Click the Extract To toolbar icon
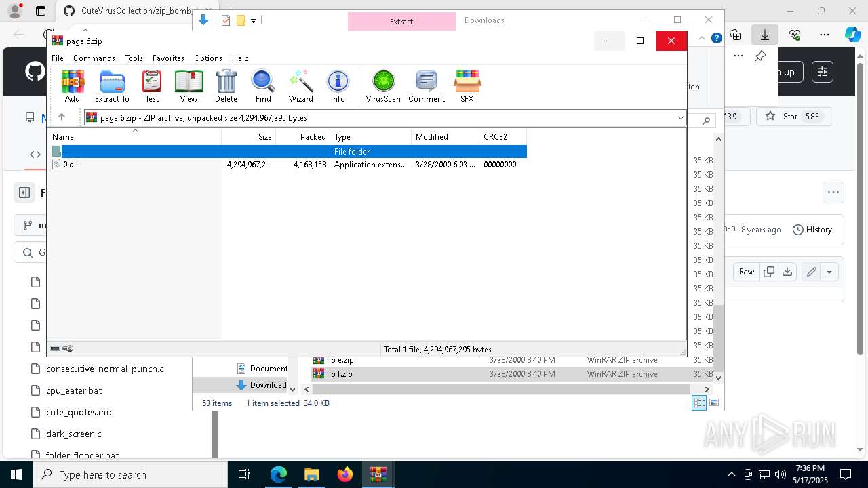The image size is (868, 488). 112,86
